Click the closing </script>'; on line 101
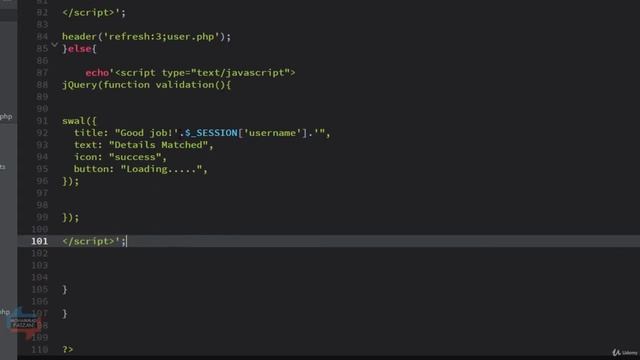 click(x=94, y=241)
